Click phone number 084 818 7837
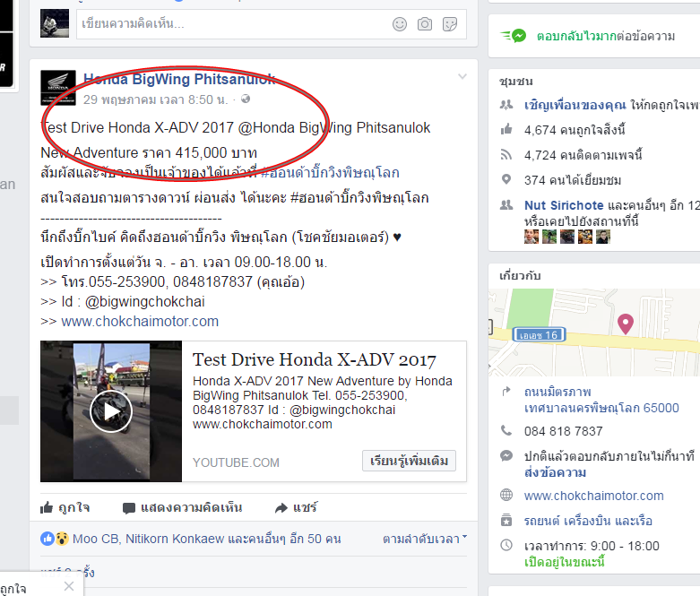 (x=564, y=431)
